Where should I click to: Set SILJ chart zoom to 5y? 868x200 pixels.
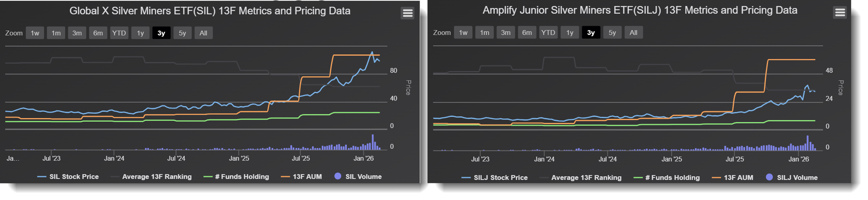612,33
